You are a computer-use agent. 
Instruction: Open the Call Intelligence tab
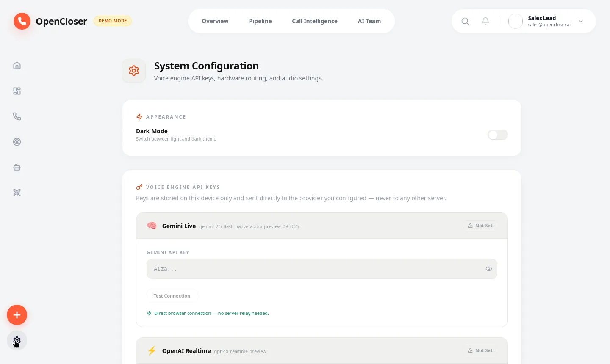coord(315,21)
